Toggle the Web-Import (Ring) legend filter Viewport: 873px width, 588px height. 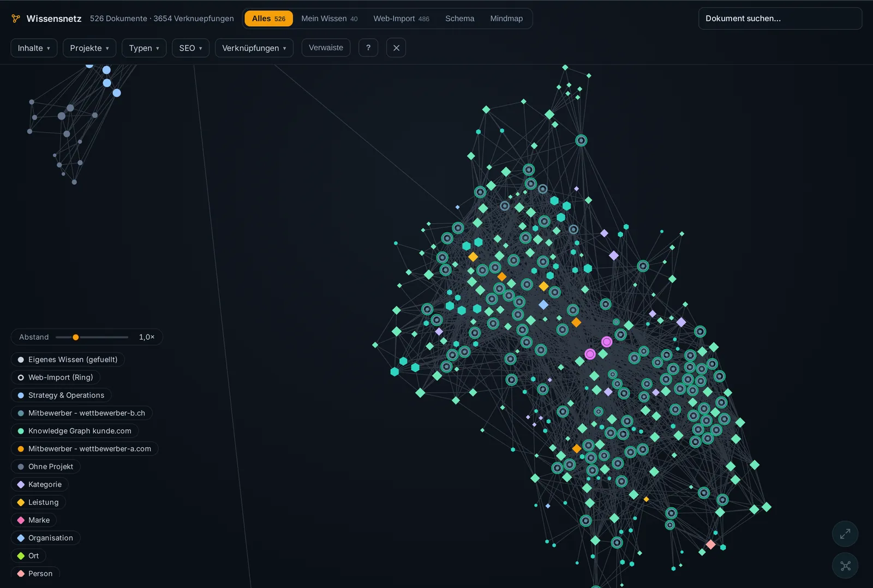pos(56,377)
